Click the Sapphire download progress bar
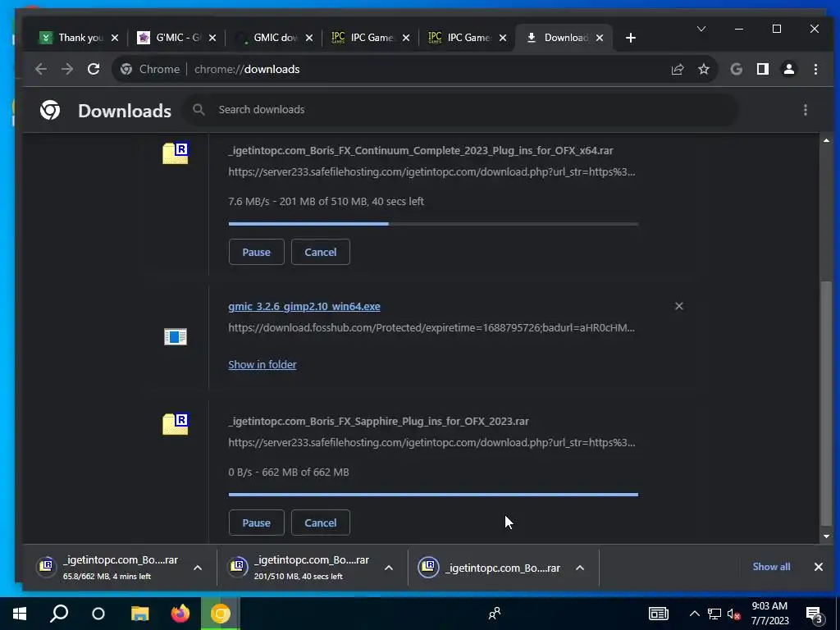 click(433, 495)
